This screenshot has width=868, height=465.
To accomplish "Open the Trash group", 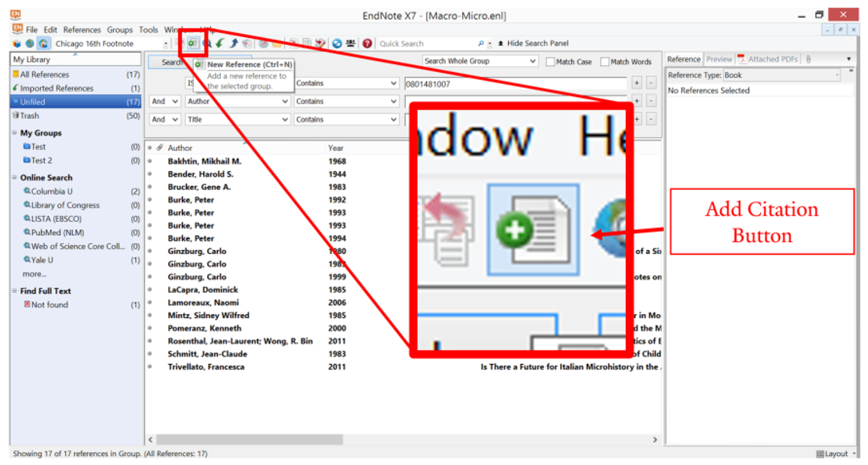I will (x=76, y=116).
